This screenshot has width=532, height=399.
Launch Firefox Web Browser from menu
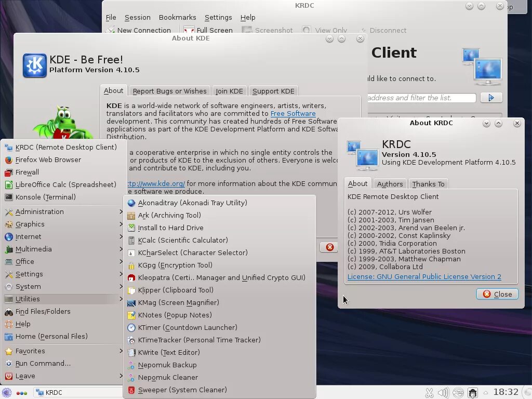(x=63, y=160)
